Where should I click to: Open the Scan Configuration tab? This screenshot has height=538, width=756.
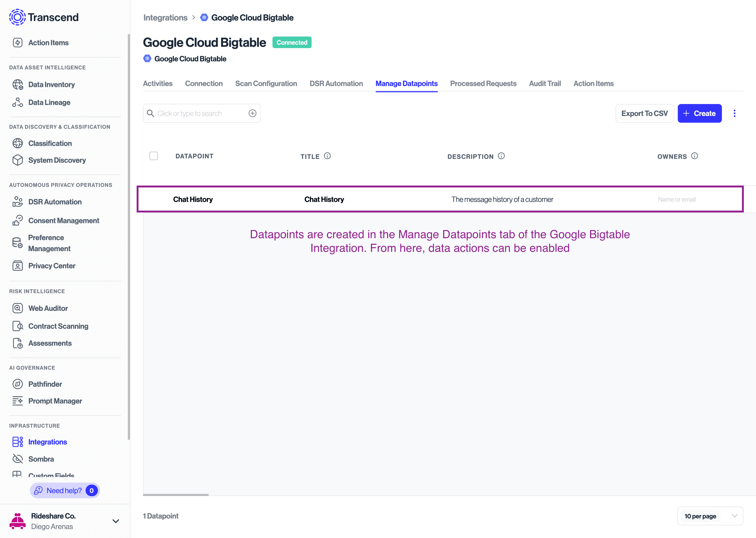(266, 84)
